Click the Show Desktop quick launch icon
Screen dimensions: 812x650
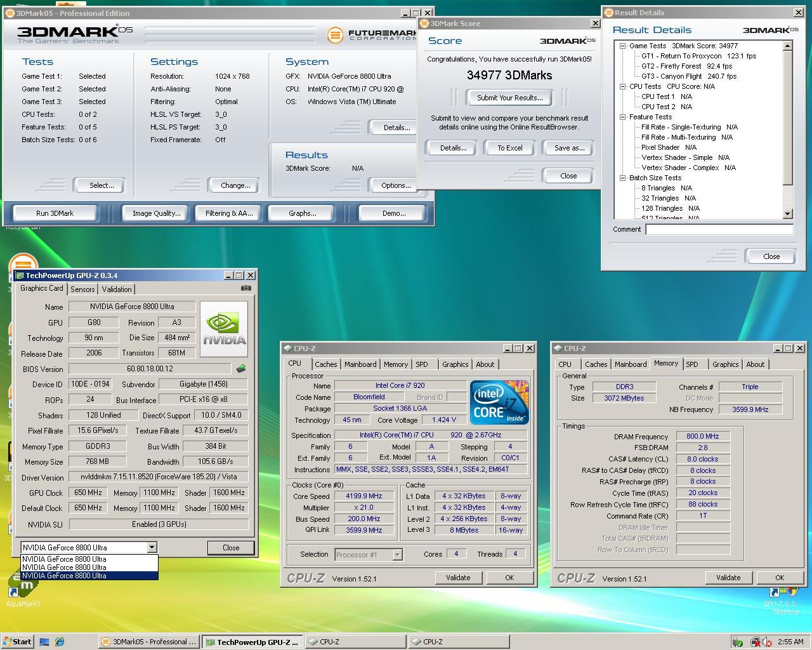[44, 642]
